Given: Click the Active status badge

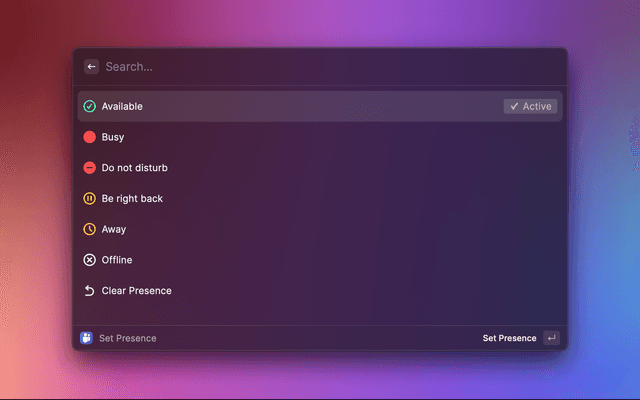Looking at the screenshot, I should [x=530, y=106].
